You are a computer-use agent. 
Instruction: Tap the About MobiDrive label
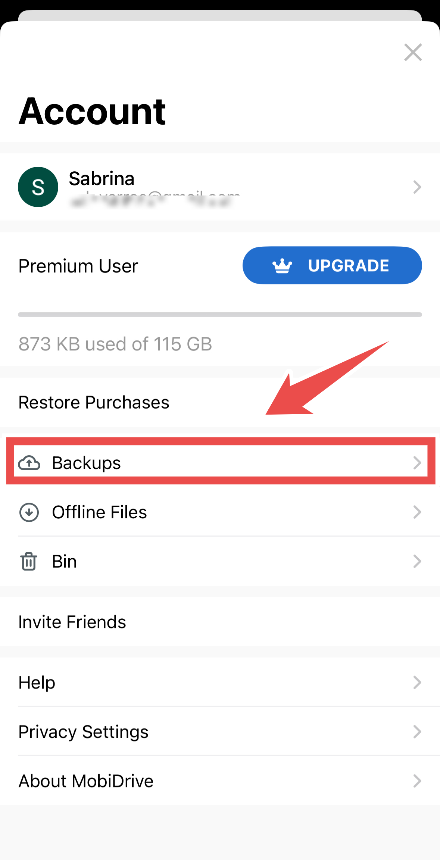tap(86, 781)
